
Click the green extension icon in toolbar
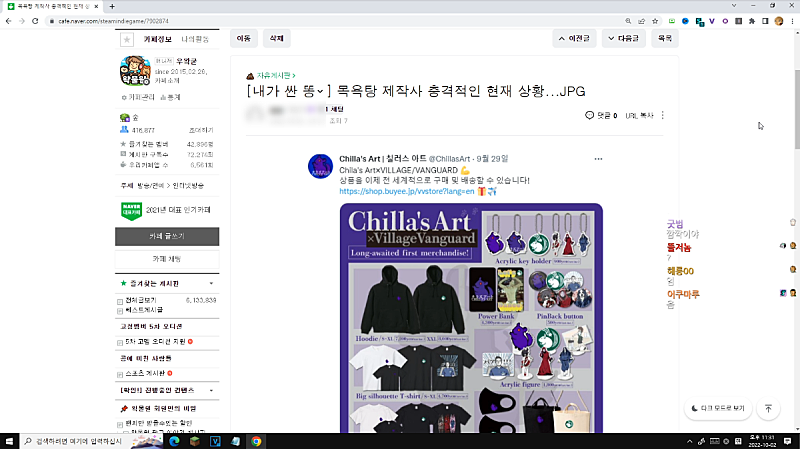[672, 21]
